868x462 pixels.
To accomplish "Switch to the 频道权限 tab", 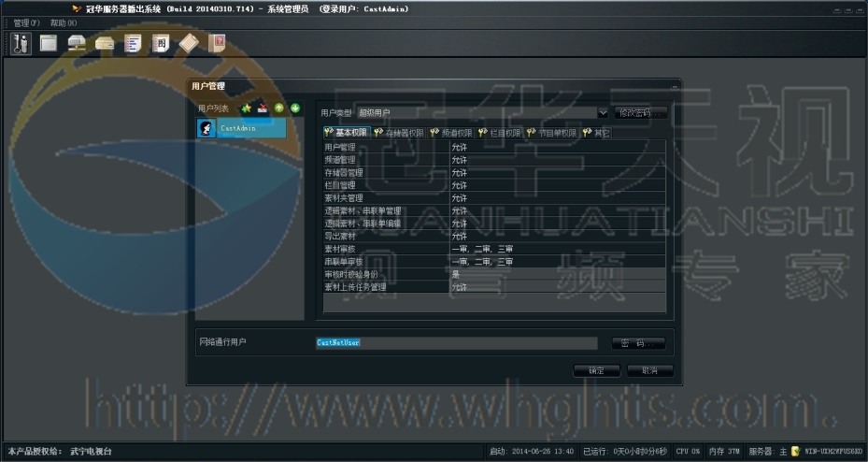I will pyautogui.click(x=451, y=133).
